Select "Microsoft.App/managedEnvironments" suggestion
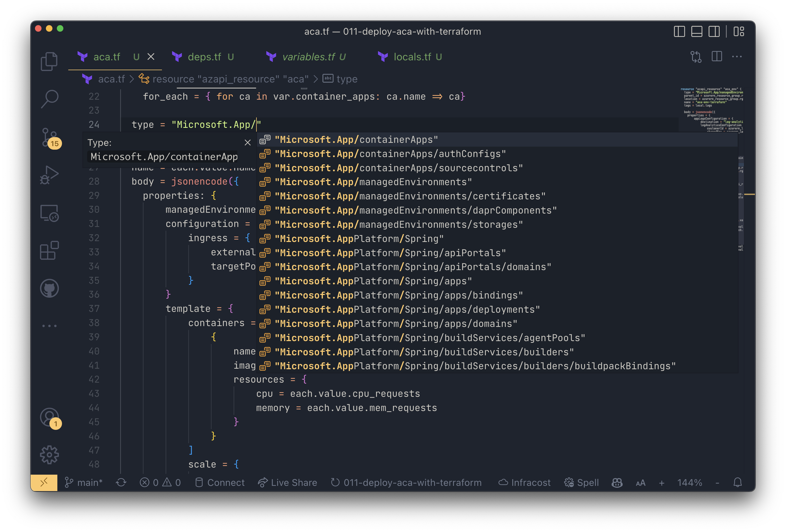The height and width of the screenshot is (532, 786). pyautogui.click(x=373, y=182)
